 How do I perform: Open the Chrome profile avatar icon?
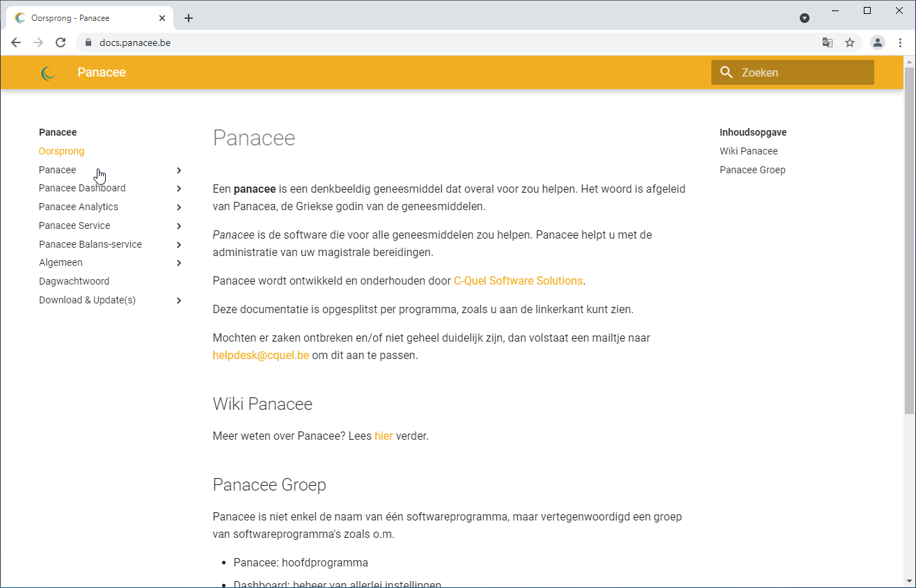point(878,42)
